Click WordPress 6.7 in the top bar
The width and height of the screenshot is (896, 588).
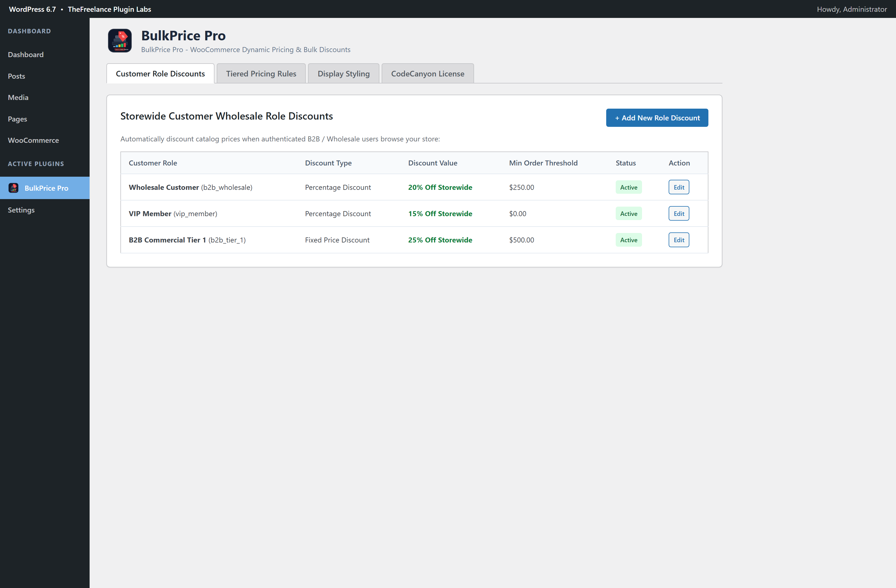[32, 9]
